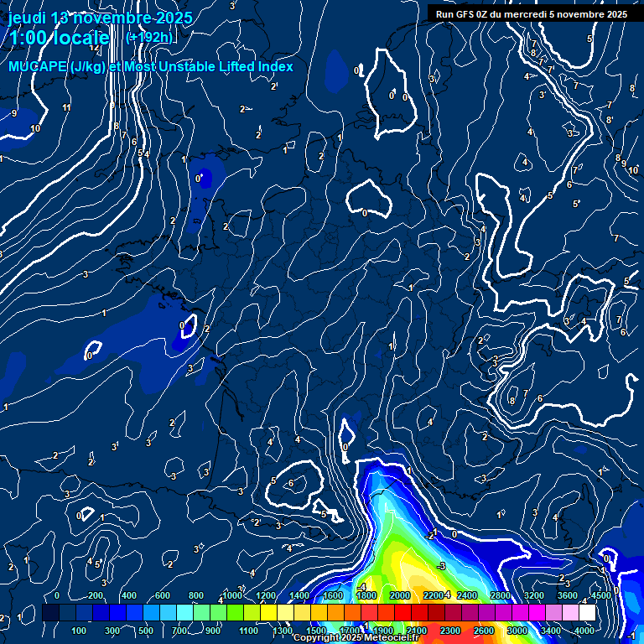Click the 600 label above the color scale
Viewport: 644px width, 644px height.
click(162, 595)
